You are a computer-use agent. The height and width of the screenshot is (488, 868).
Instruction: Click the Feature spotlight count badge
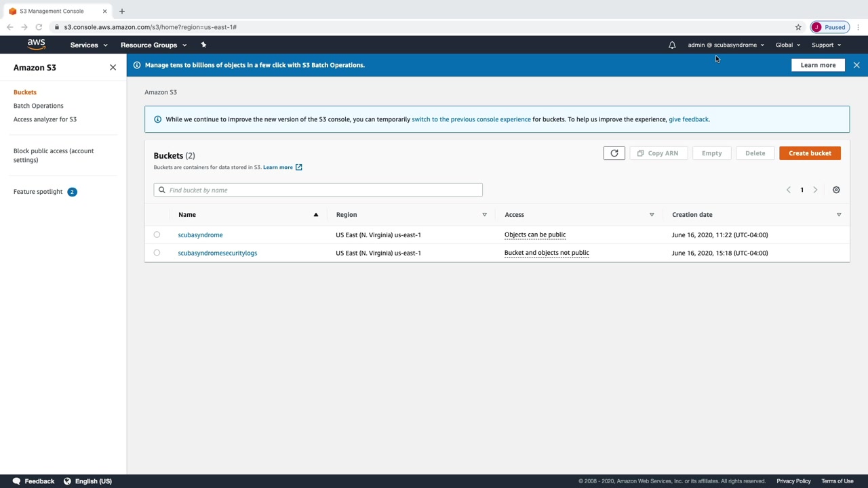click(72, 192)
